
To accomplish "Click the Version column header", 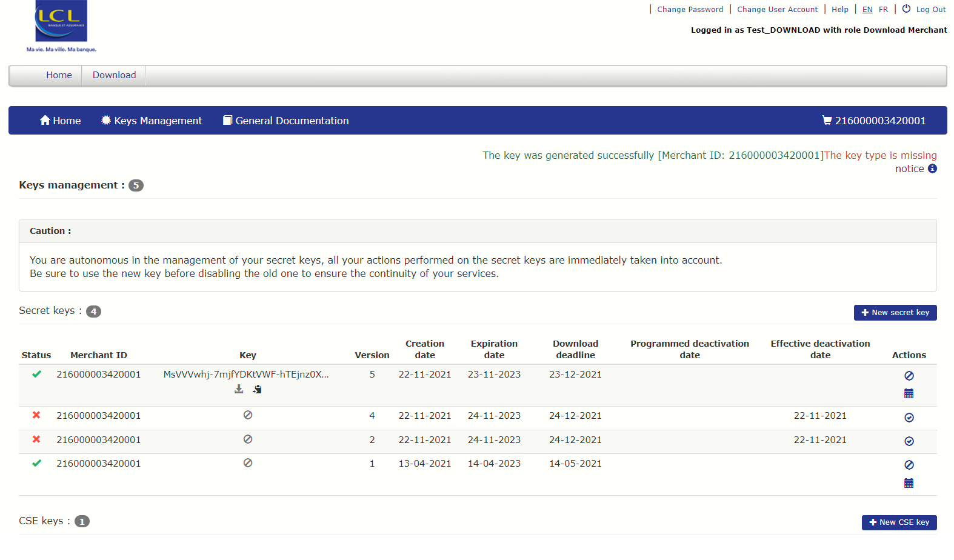I will coord(372,355).
